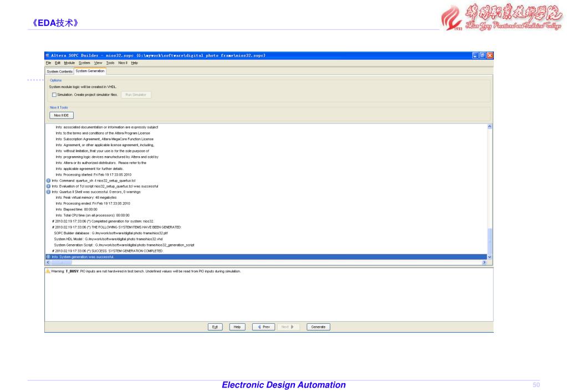567x392 pixels.
Task: Select 'Subscription Agreement, Altera MegaCore' log line
Action: pos(105,139)
